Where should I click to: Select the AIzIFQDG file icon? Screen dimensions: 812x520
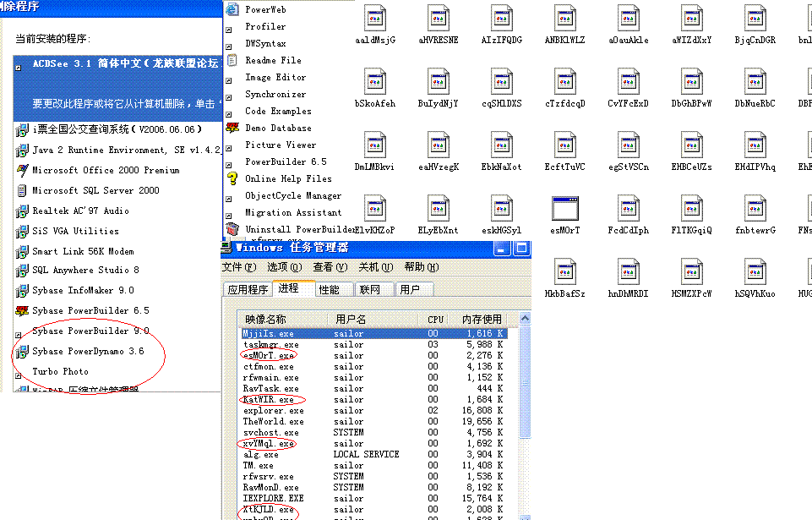(502, 18)
